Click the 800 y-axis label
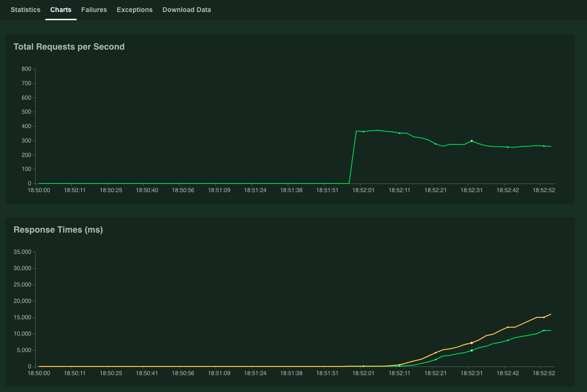Screen dimensions: 587x392 pos(26,69)
